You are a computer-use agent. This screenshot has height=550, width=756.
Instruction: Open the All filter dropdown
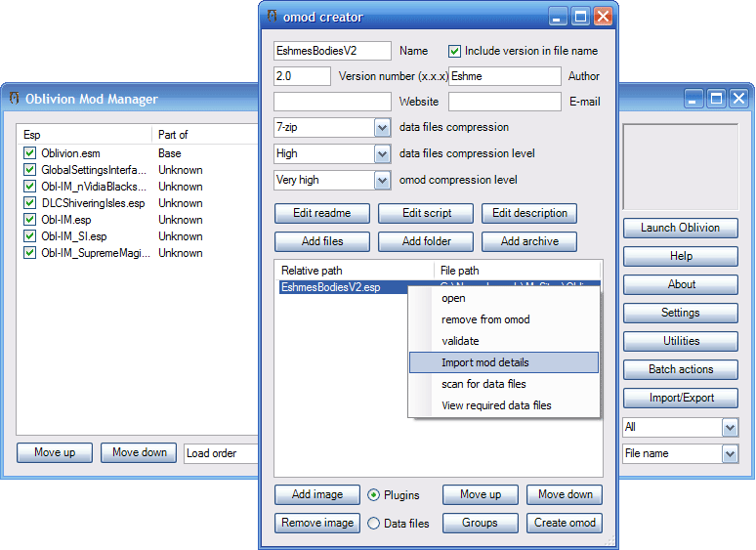pyautogui.click(x=730, y=428)
